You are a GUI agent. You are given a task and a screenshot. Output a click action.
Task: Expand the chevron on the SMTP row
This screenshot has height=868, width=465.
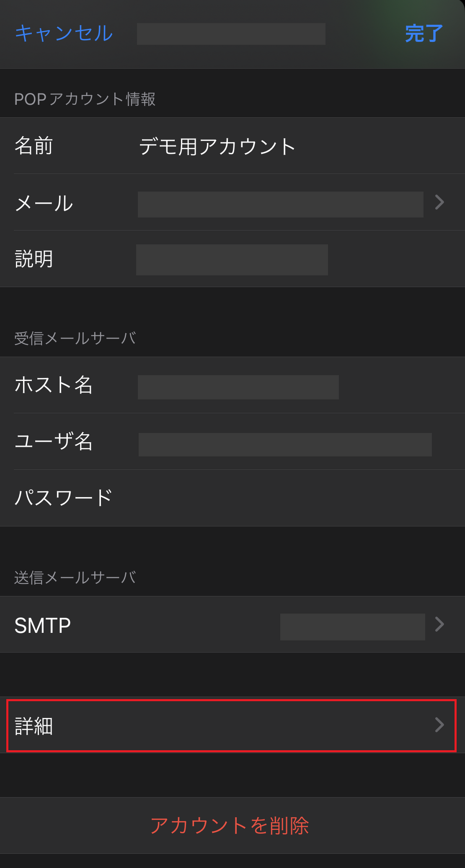pyautogui.click(x=439, y=624)
